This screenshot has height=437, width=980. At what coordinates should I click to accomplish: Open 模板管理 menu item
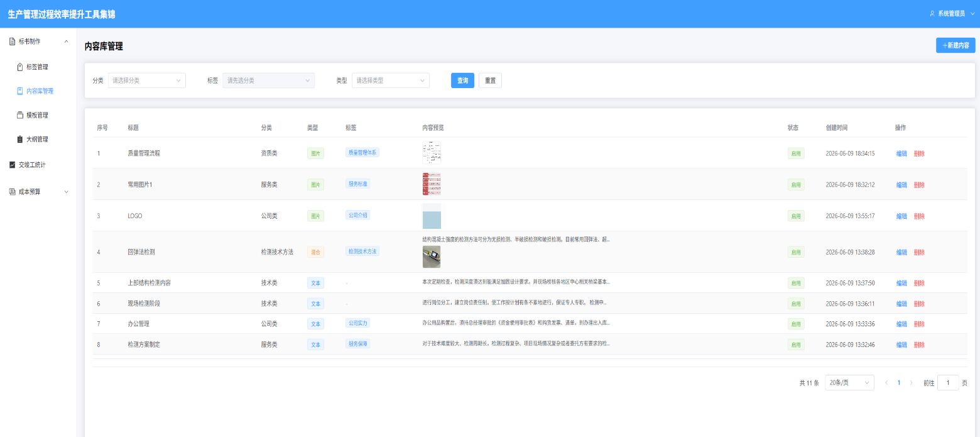coord(38,115)
